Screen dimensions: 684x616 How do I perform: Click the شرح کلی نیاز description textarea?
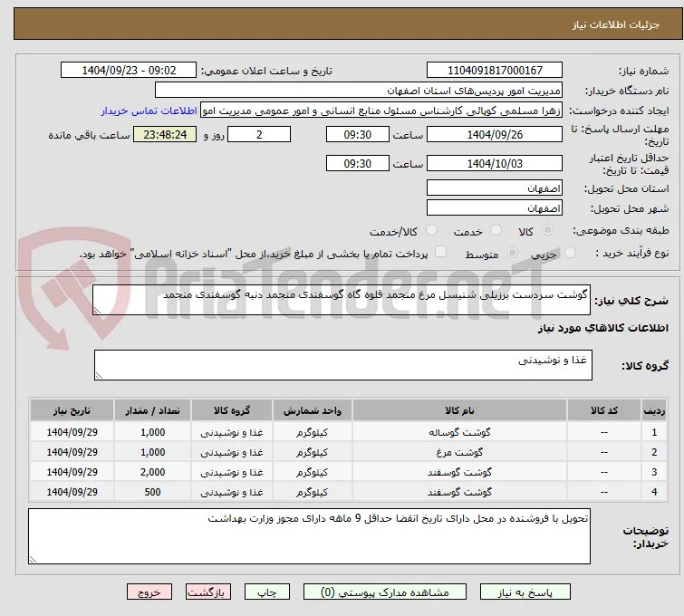[342, 300]
